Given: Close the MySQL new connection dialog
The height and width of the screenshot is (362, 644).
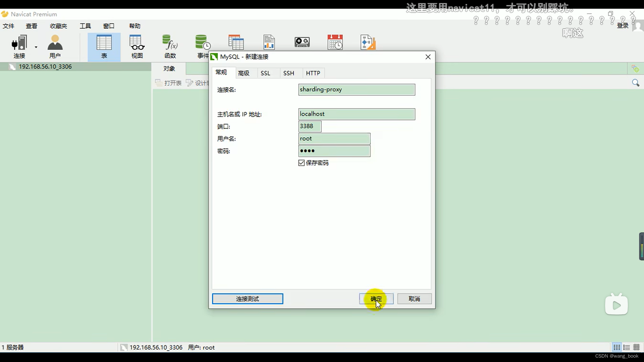Looking at the screenshot, I should pos(428,57).
